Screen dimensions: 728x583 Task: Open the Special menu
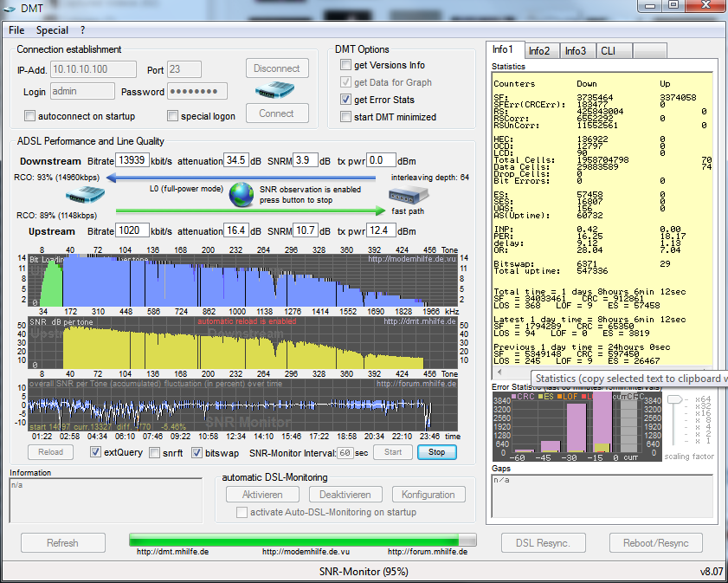tap(52, 30)
